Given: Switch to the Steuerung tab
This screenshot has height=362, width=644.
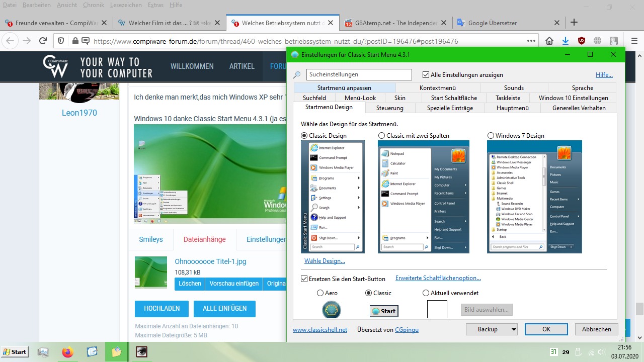Looking at the screenshot, I should [390, 108].
